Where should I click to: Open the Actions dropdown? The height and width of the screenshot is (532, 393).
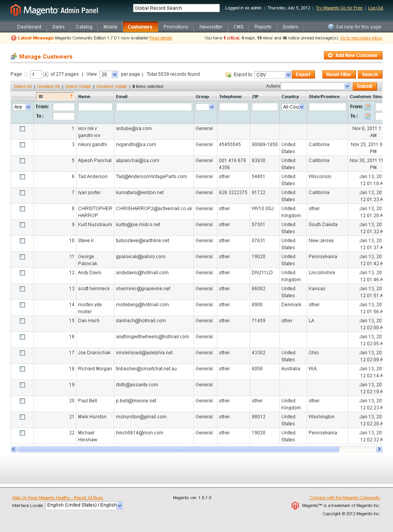point(315,86)
